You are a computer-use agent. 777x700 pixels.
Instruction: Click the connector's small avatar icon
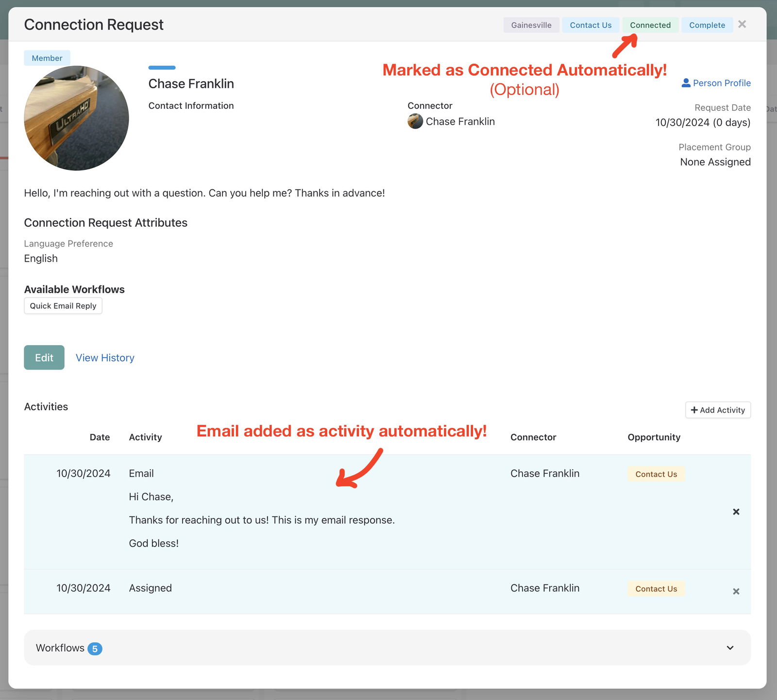click(x=415, y=121)
